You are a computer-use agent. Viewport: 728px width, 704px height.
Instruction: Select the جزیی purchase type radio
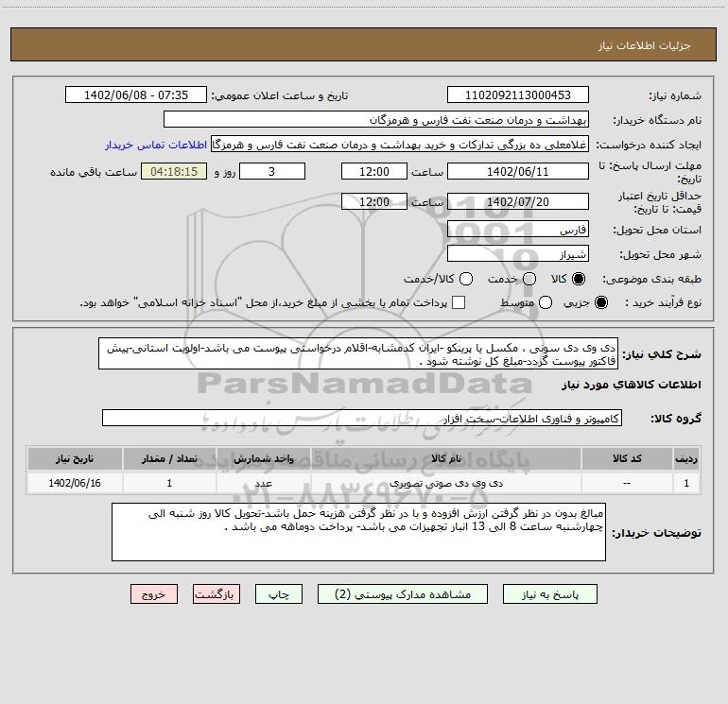pos(600,302)
